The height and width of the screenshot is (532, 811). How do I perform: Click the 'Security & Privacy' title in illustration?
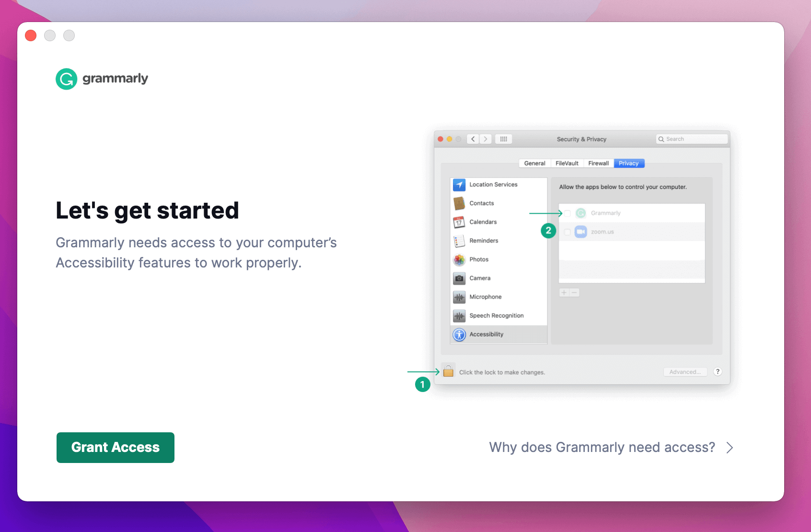point(581,139)
